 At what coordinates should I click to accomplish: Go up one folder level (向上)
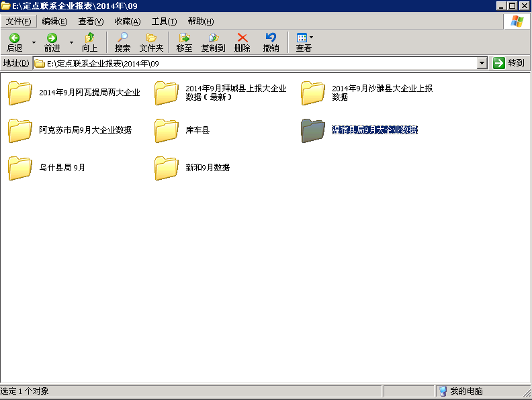click(x=89, y=42)
